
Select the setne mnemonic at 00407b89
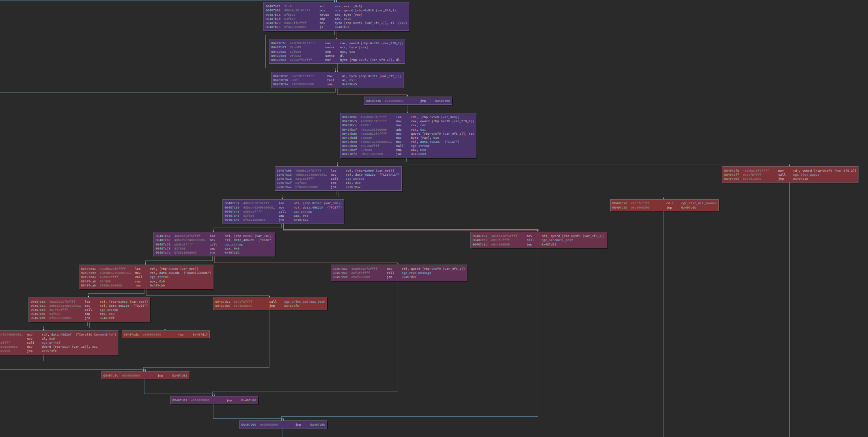coord(330,56)
